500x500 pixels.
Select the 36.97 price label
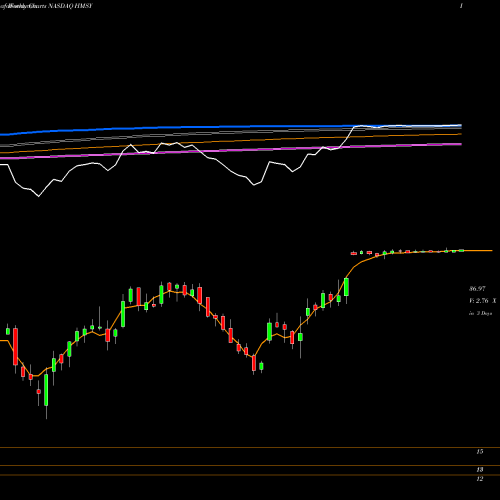[477, 289]
